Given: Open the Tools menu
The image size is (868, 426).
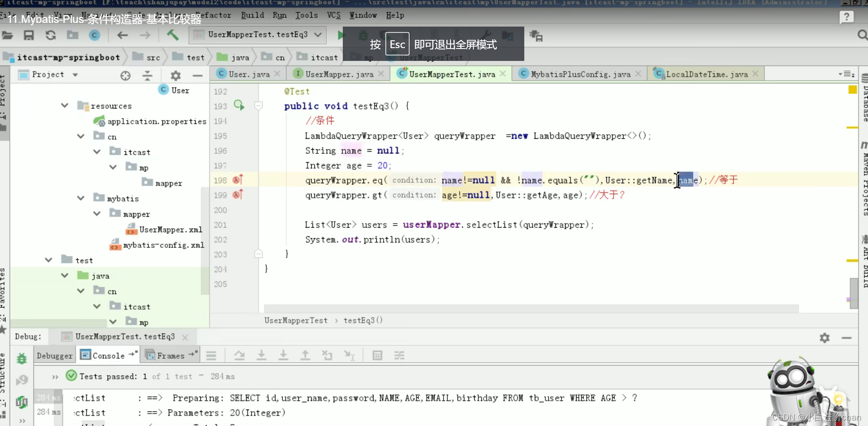Looking at the screenshot, I should pyautogui.click(x=307, y=15).
